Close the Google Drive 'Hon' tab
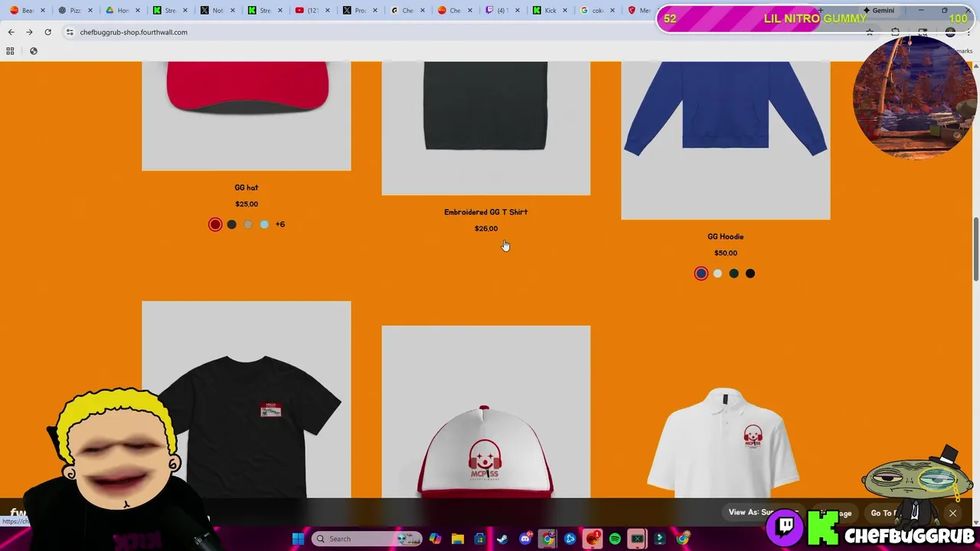 [x=138, y=10]
